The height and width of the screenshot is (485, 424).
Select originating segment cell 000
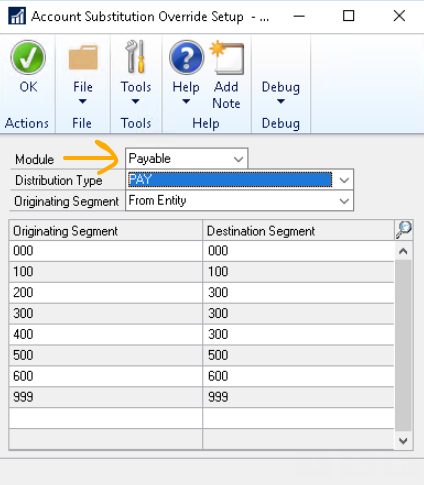tap(106, 251)
